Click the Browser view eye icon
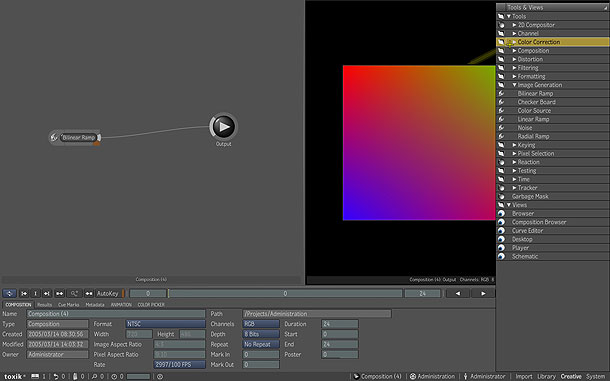Viewport: 610px width, 381px height. click(x=501, y=214)
